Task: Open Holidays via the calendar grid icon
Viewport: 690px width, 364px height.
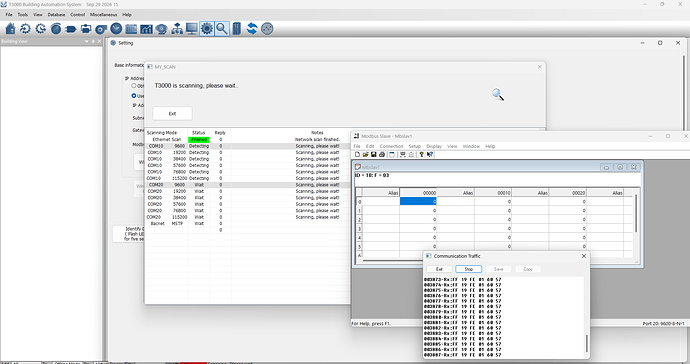Action: click(x=131, y=29)
